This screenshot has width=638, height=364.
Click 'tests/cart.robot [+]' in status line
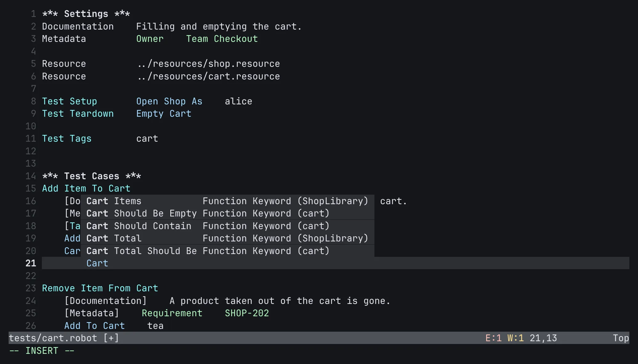coord(64,338)
